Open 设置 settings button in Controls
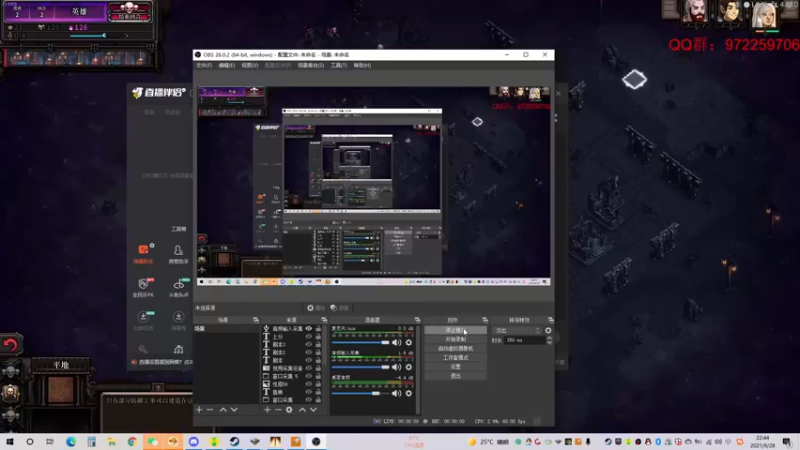Image resolution: width=800 pixels, height=450 pixels. coord(455,367)
